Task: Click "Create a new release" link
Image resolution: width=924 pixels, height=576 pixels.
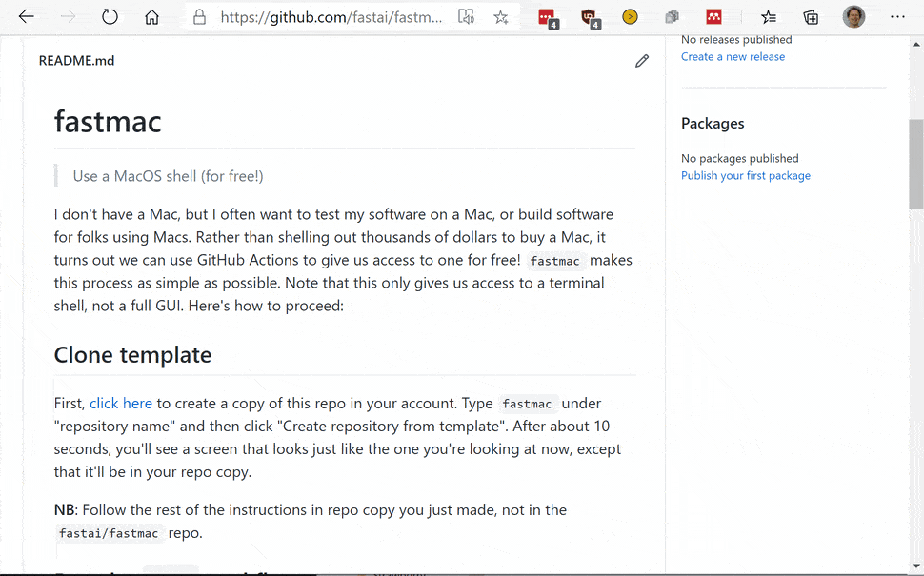Action: coord(733,57)
